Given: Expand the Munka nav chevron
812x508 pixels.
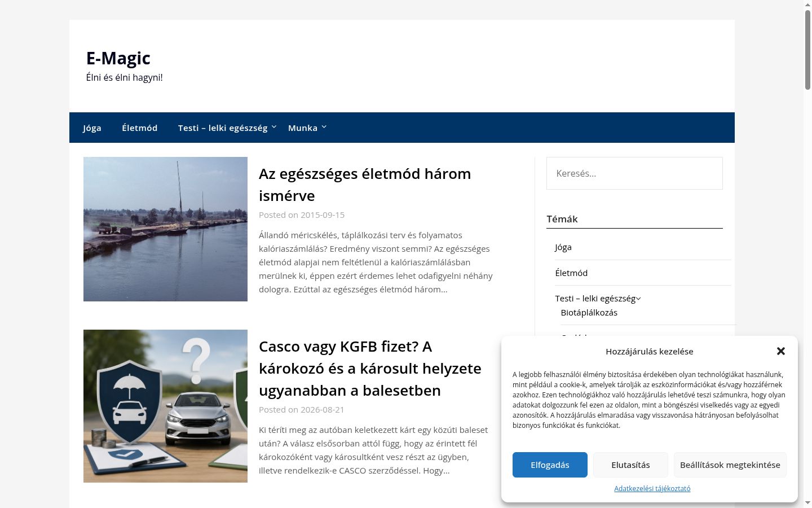Looking at the screenshot, I should coord(324,127).
